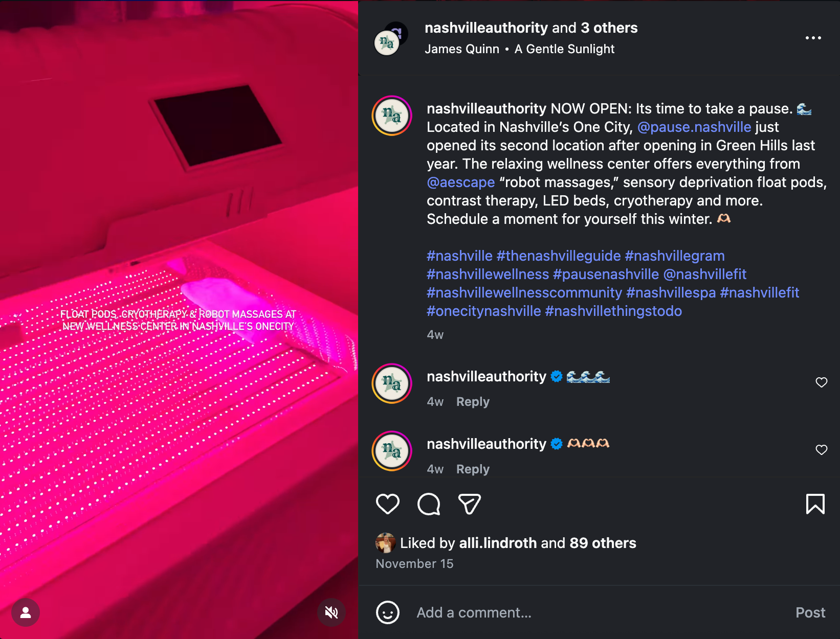The width and height of the screenshot is (840, 639).
Task: Show tagged people on the video
Action: pos(26,612)
